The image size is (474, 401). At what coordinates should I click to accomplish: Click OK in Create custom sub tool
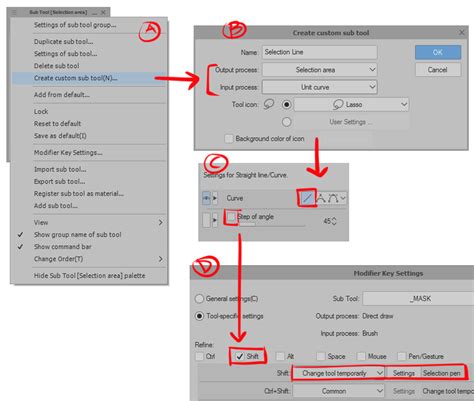click(x=438, y=52)
